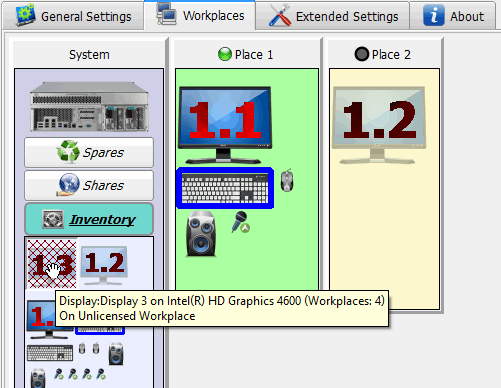
Task: Click the Spares button
Action: (x=89, y=152)
